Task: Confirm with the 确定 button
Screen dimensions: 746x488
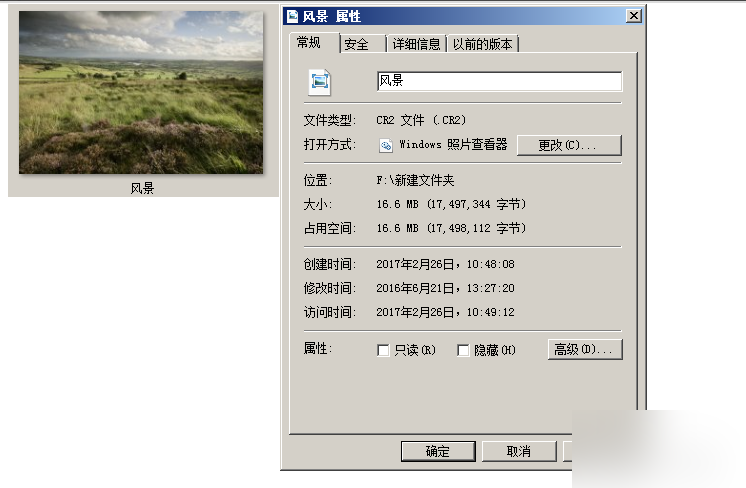Action: tap(438, 451)
